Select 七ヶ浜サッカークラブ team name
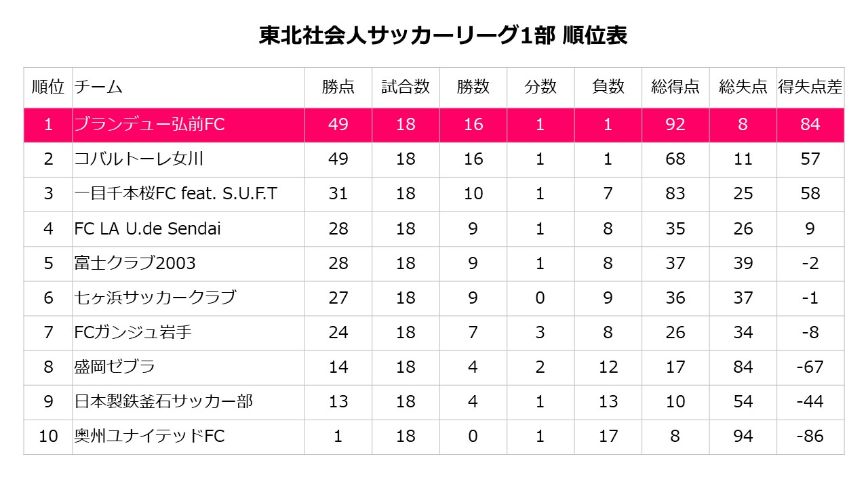 155,298
